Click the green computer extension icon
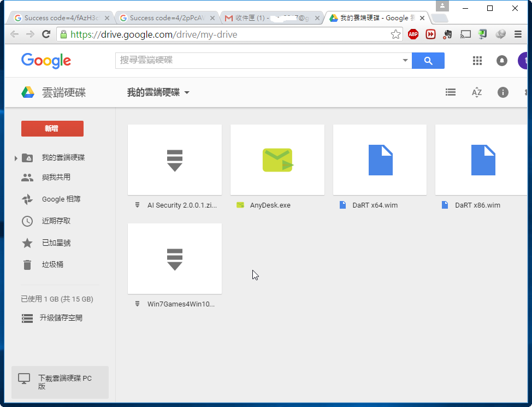The height and width of the screenshot is (407, 532). (x=482, y=34)
